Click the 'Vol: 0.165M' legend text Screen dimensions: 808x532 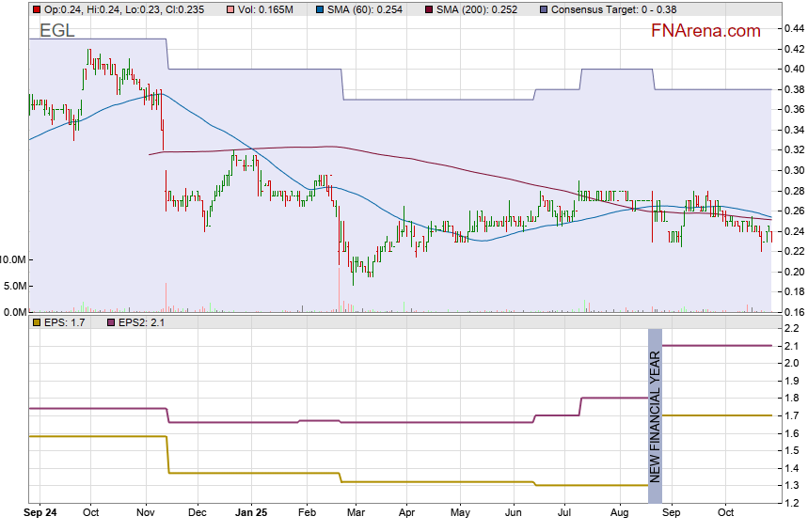tap(269, 8)
